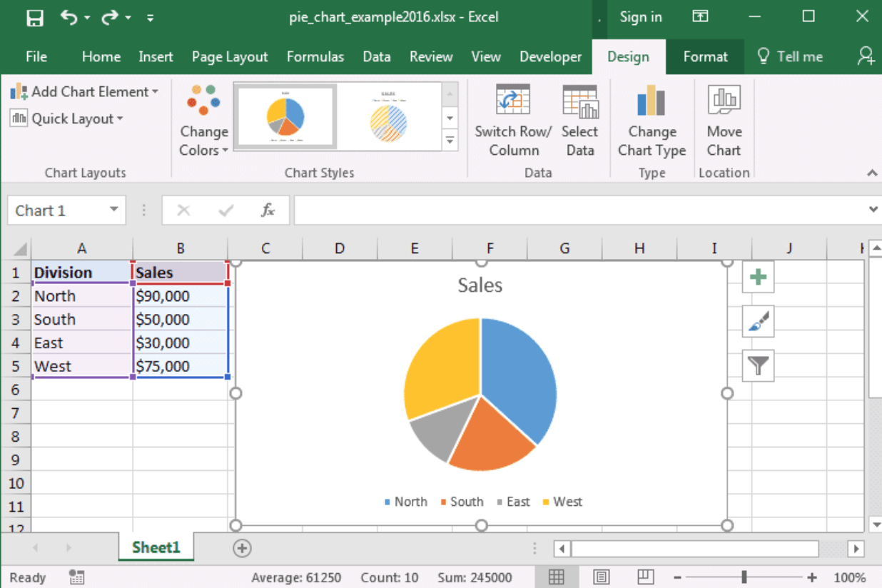
Task: Switch to Page Break Preview view
Action: tap(645, 577)
